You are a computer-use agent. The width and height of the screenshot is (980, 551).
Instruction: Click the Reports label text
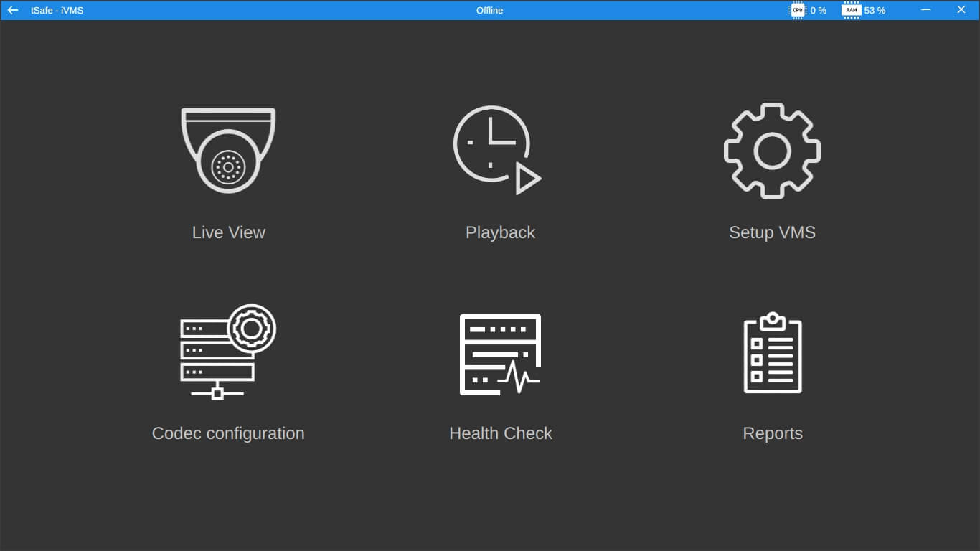click(773, 433)
